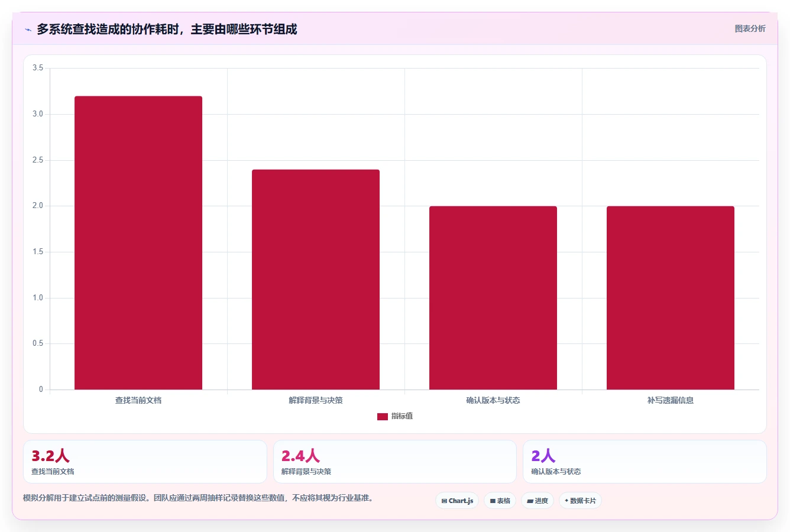
Task: Click the 指标值 legend label
Action: [402, 416]
